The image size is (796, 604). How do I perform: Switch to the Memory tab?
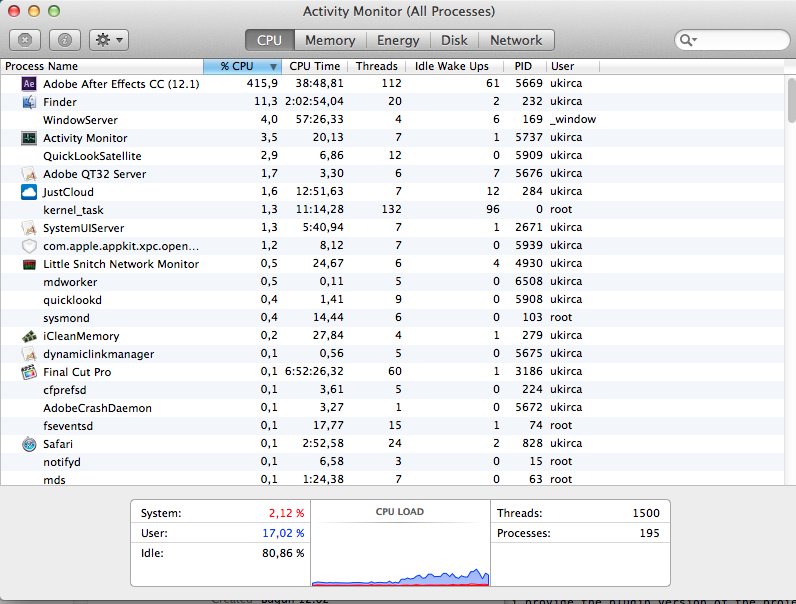coord(330,40)
